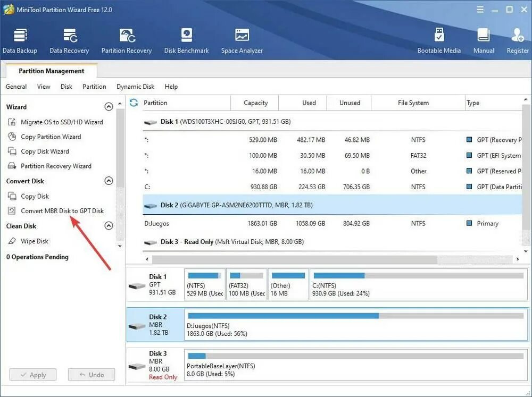Viewport: 532px width, 397px height.
Task: Select the 16.00 MB Other partition row
Action: point(332,171)
